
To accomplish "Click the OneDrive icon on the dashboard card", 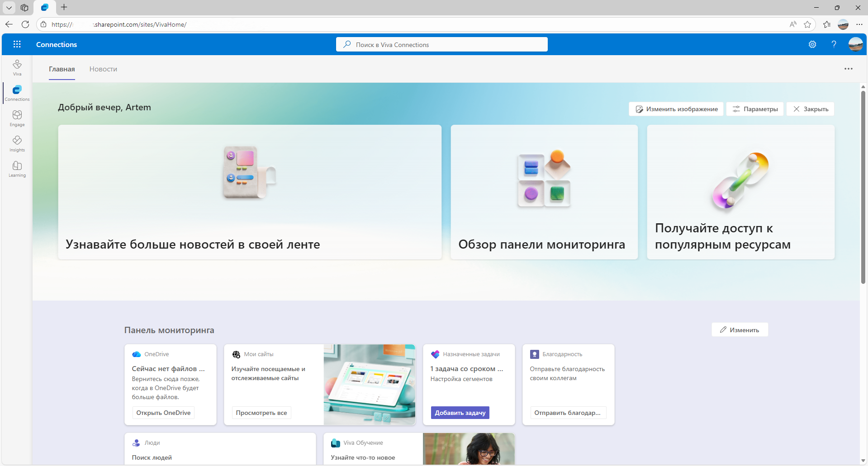I will click(x=136, y=354).
